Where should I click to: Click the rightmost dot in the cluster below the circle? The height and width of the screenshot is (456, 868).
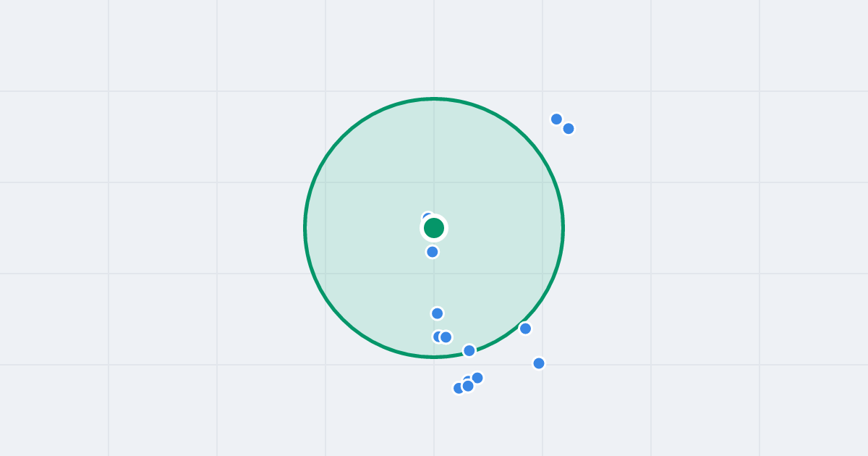click(x=477, y=378)
